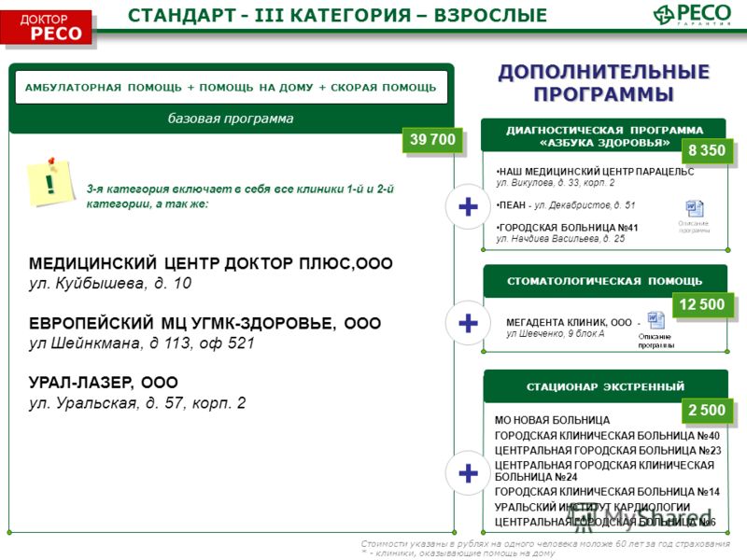Image resolution: width=747 pixels, height=560 pixels.
Task: Click the yellow exclamation sticky note
Action: [51, 182]
